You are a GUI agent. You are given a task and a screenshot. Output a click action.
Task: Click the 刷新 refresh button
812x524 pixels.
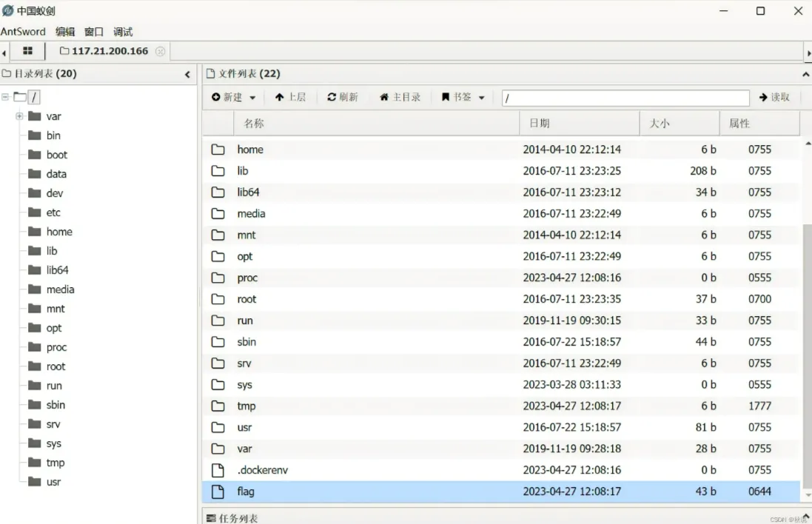pyautogui.click(x=343, y=97)
